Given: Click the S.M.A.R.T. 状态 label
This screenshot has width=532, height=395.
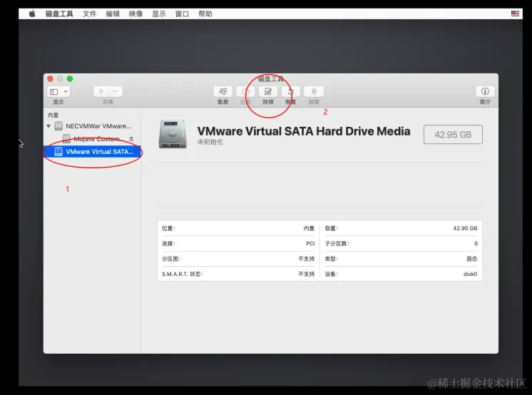Looking at the screenshot, I should pyautogui.click(x=182, y=275).
